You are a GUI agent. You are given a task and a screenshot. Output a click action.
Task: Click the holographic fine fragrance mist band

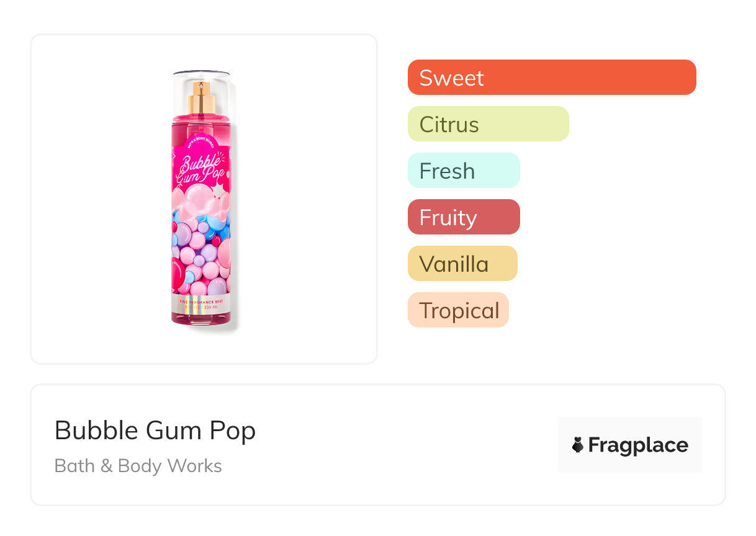(202, 303)
